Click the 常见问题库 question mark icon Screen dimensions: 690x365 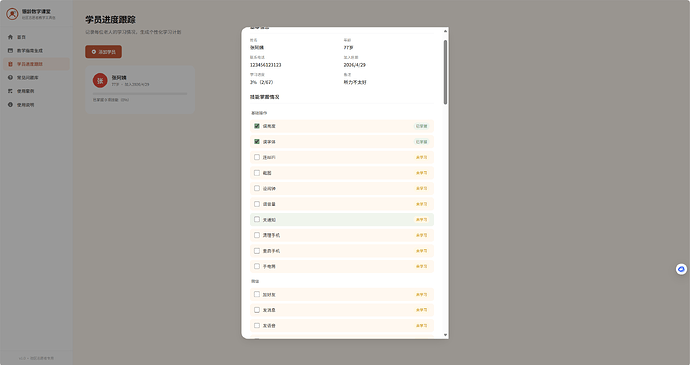coord(10,77)
